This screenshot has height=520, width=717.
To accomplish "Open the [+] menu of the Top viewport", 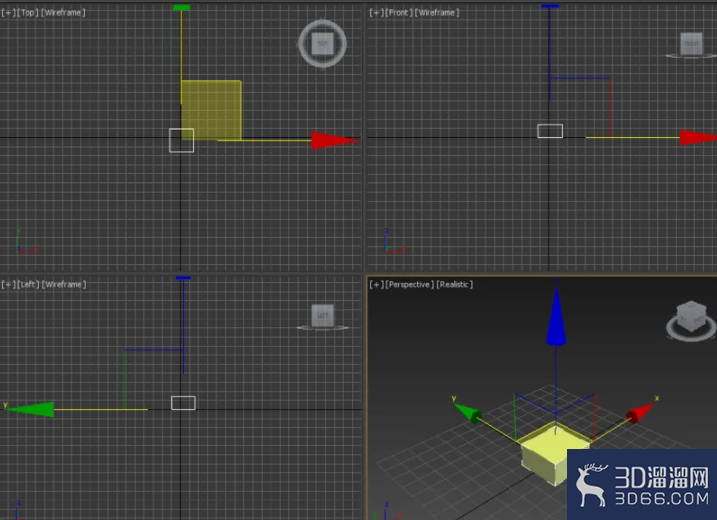I will tap(8, 13).
